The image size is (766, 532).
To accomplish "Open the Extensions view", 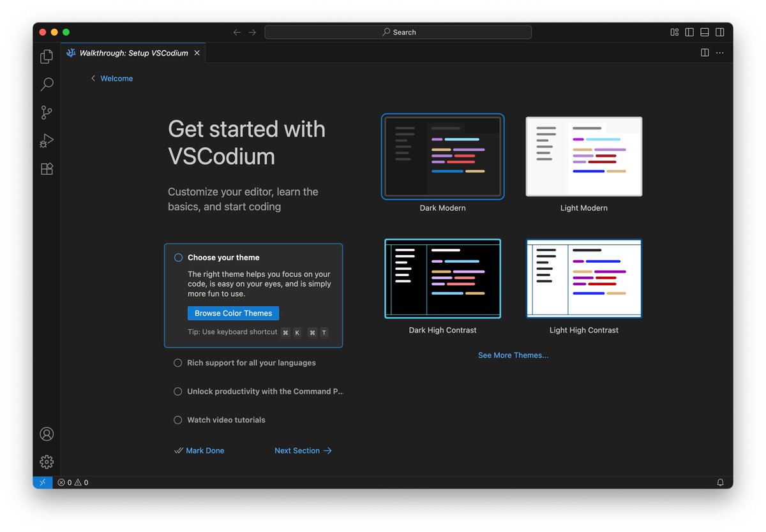I will [47, 168].
